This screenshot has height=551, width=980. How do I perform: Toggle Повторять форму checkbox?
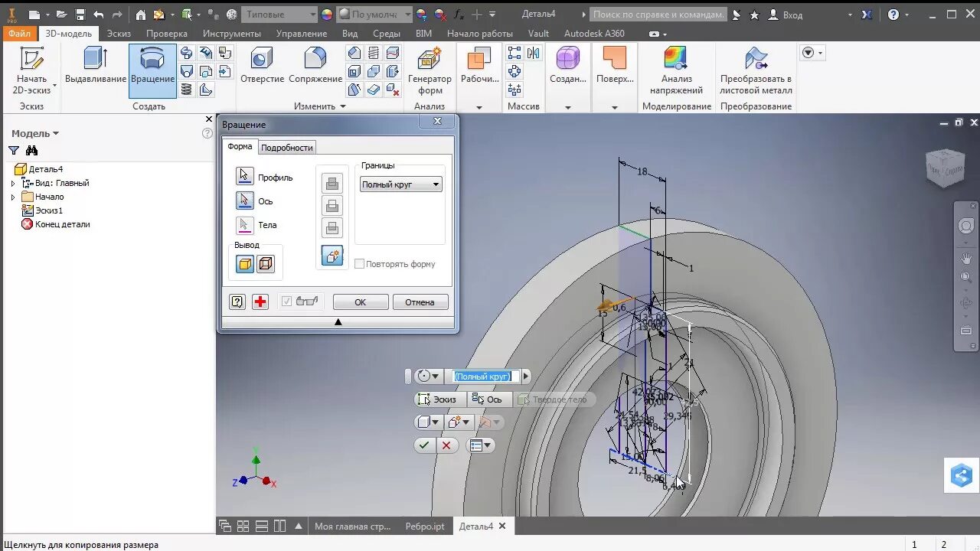pos(359,264)
